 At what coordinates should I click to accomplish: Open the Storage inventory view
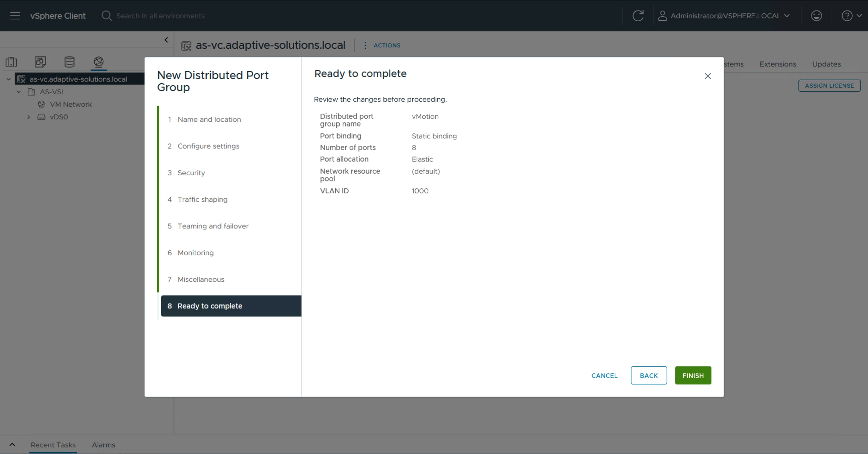click(69, 62)
